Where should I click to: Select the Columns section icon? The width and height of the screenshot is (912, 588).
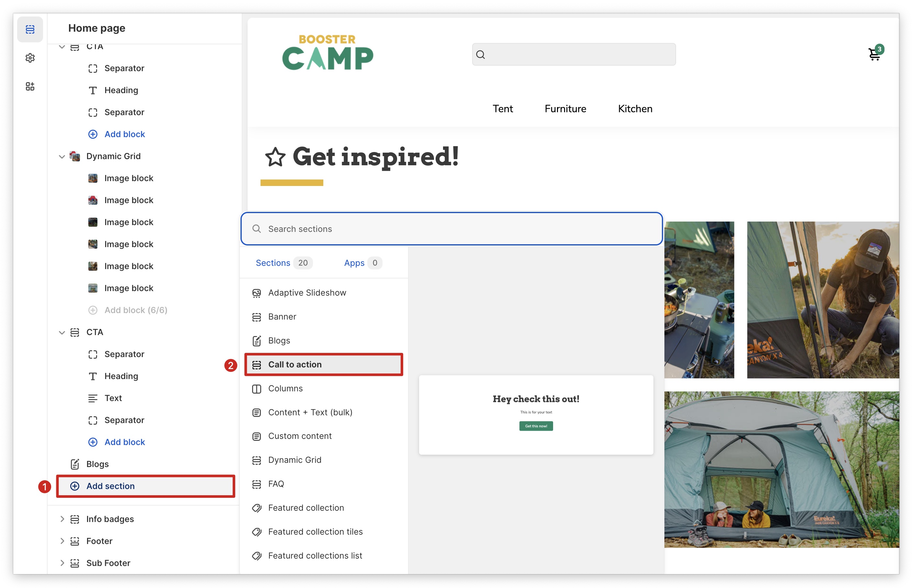pyautogui.click(x=256, y=389)
